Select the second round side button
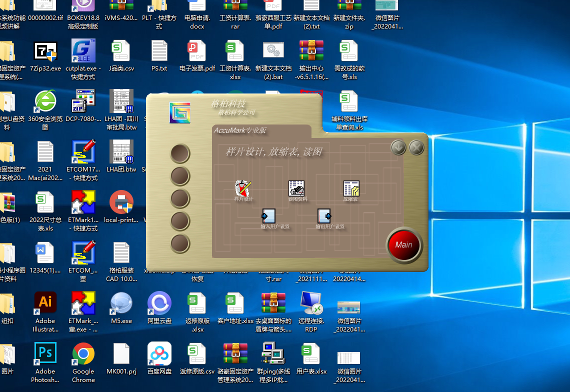Image resolution: width=570 pixels, height=392 pixels. point(180,176)
